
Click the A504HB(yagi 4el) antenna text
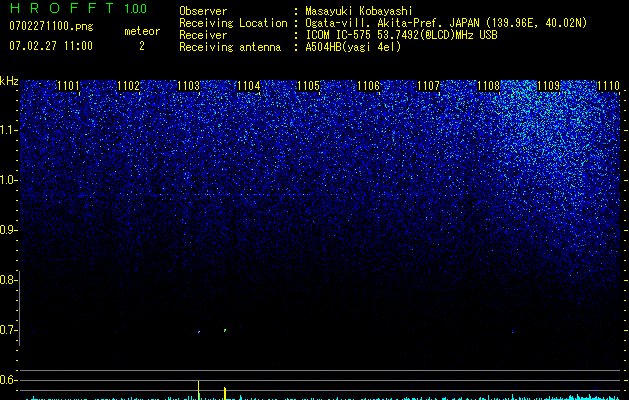pyautogui.click(x=353, y=47)
